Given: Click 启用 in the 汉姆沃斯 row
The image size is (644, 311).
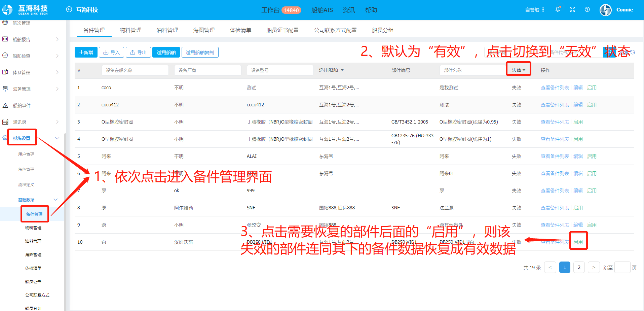Looking at the screenshot, I should point(578,242).
